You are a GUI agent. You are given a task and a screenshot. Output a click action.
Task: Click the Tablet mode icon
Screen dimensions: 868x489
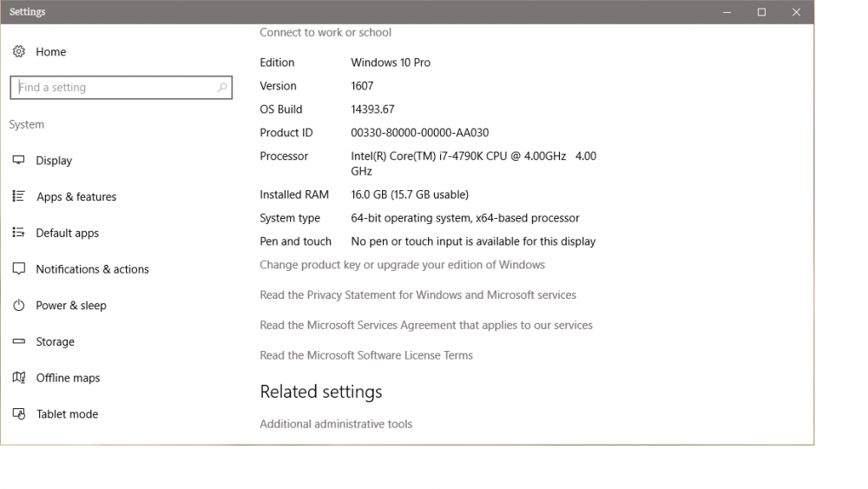point(18,414)
